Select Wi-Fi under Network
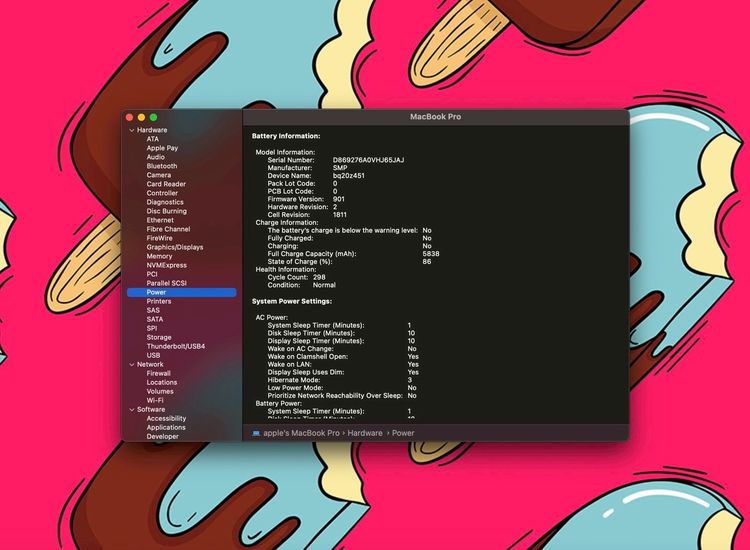 [x=155, y=400]
